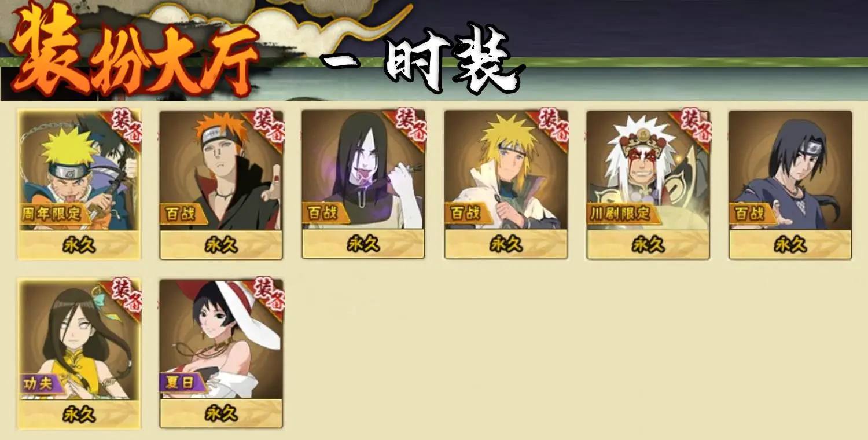Image resolution: width=868 pixels, height=440 pixels.
Task: Select the Minato 百战 costume card
Action: point(506,185)
